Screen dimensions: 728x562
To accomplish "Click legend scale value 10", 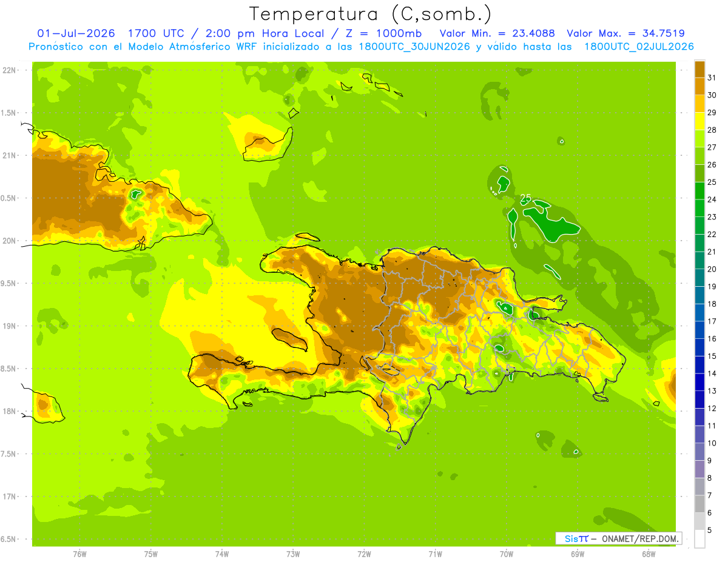I will [712, 443].
